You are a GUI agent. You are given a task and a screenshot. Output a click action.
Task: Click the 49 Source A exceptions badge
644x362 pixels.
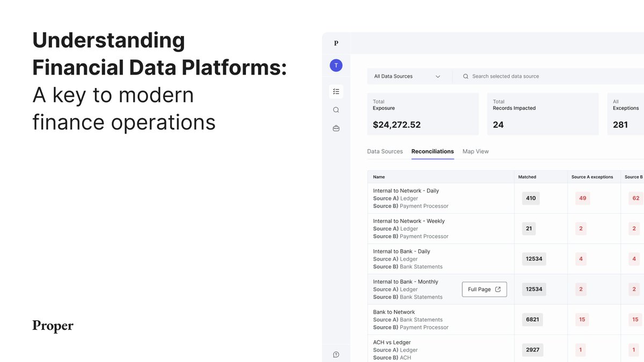[582, 198]
